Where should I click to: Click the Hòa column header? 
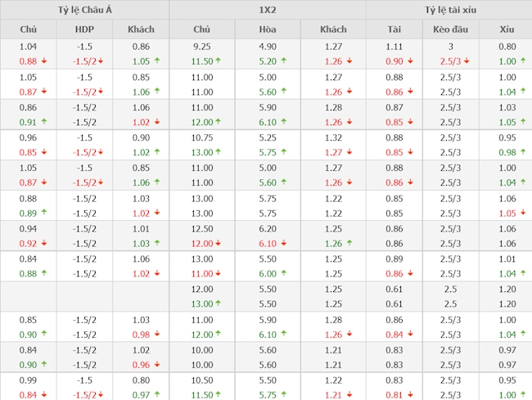(267, 29)
